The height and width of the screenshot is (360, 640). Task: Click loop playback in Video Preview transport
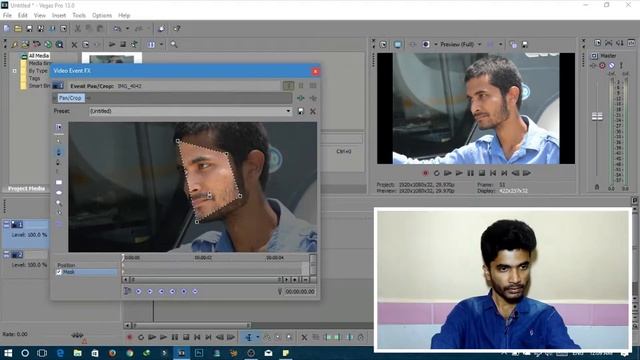point(436,173)
